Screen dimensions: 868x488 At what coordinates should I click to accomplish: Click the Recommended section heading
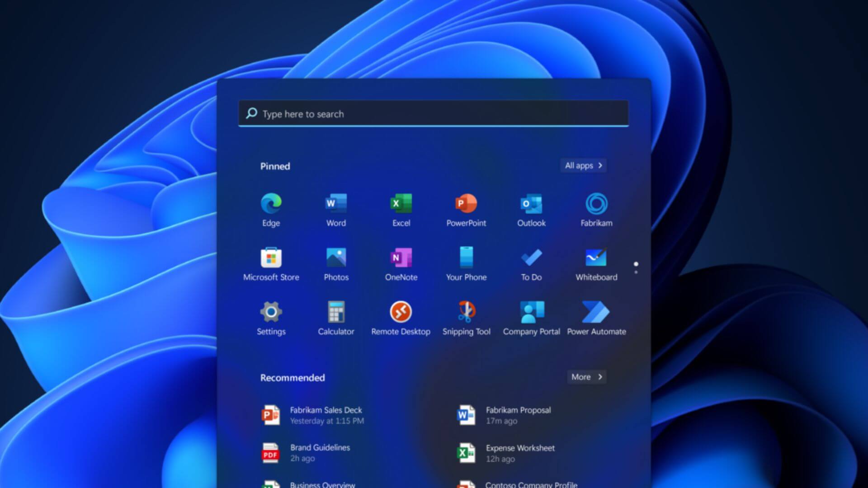[x=292, y=378]
